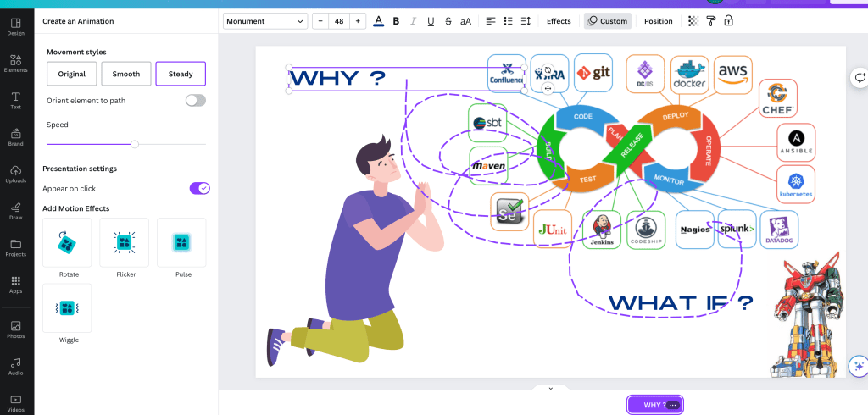Select the Original movement style
The width and height of the screenshot is (868, 415).
click(x=72, y=74)
